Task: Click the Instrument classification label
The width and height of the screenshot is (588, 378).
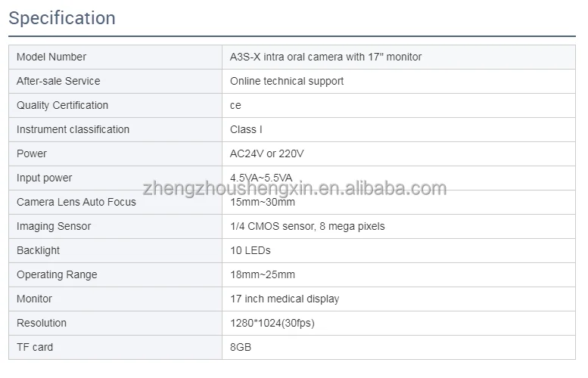Action: point(73,129)
